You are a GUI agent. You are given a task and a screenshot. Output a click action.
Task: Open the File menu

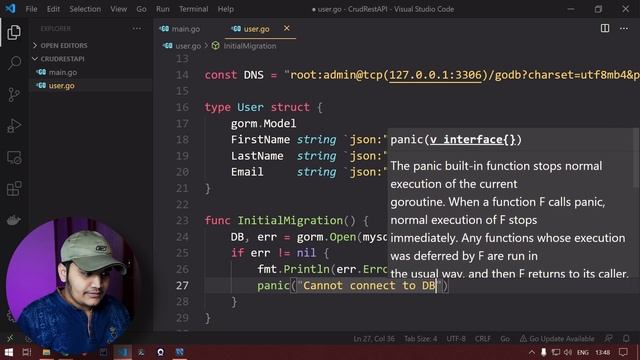31,9
